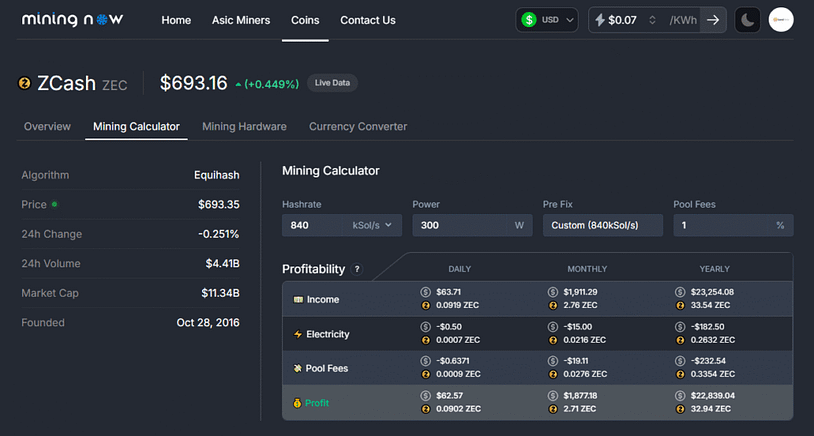Toggle dark mode moon icon

[x=747, y=20]
